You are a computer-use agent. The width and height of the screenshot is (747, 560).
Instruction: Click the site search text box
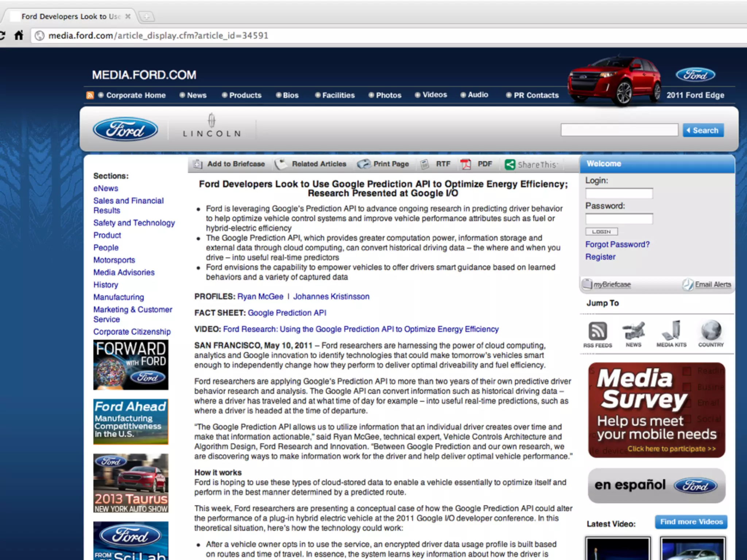619,130
